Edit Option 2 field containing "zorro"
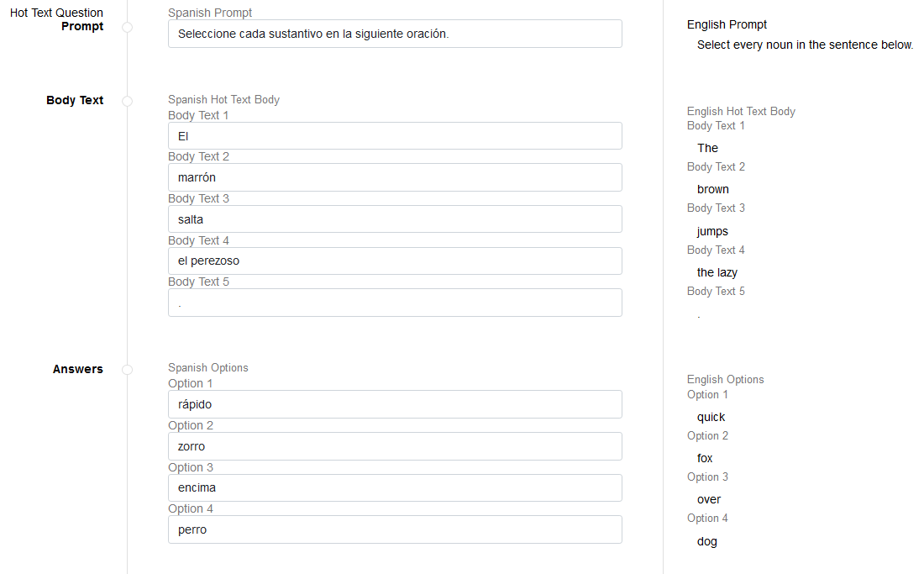This screenshot has width=924, height=574. (395, 446)
